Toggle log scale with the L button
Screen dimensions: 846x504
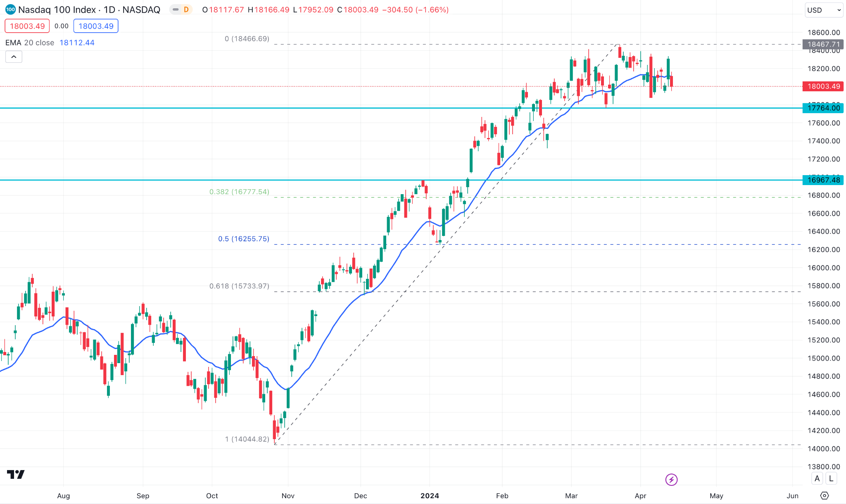[x=831, y=479]
